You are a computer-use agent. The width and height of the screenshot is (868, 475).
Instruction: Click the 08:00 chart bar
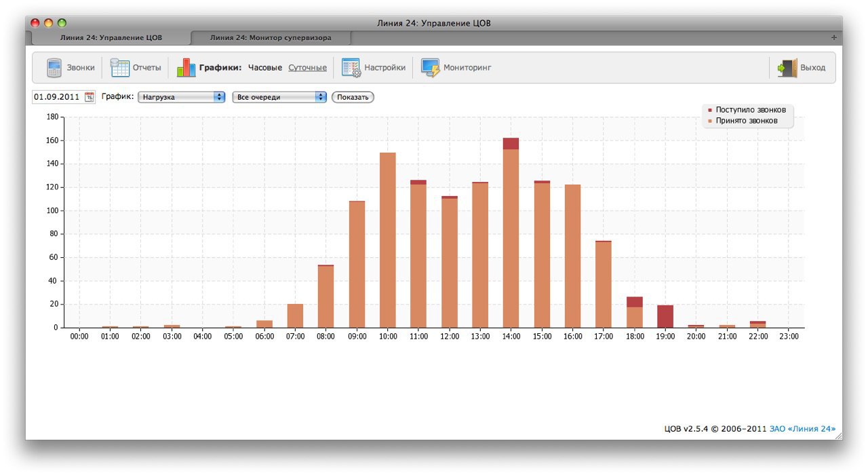coord(326,296)
